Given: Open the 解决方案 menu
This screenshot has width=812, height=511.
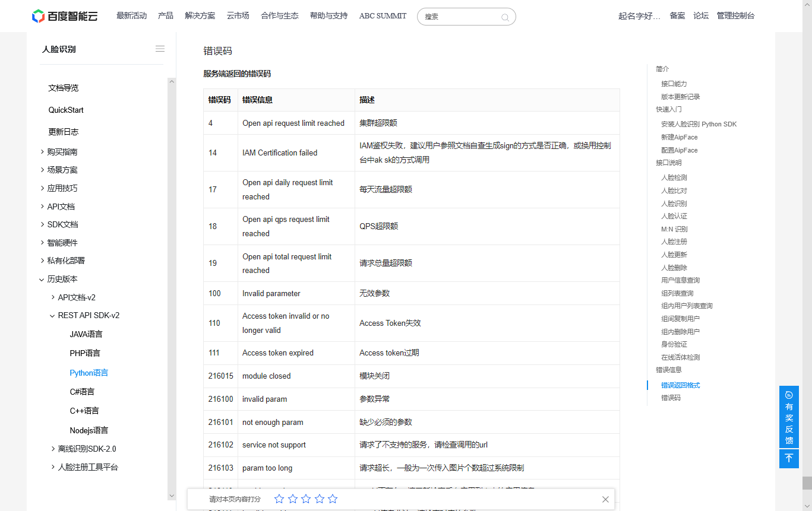Looking at the screenshot, I should [200, 16].
